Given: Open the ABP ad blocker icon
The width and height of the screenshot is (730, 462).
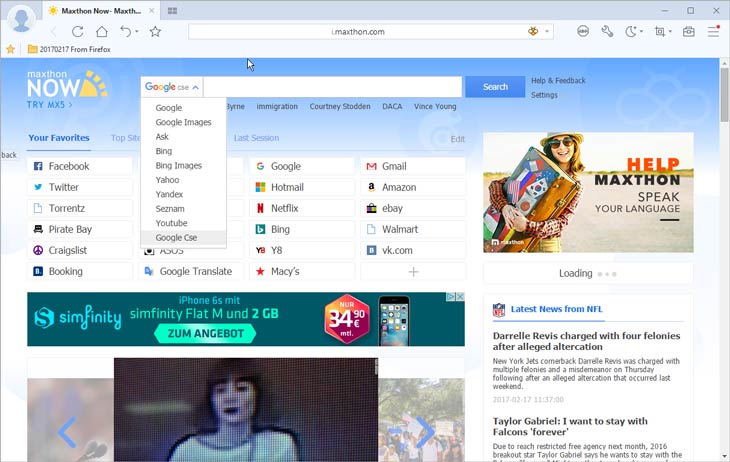Looking at the screenshot, I should click(x=583, y=32).
